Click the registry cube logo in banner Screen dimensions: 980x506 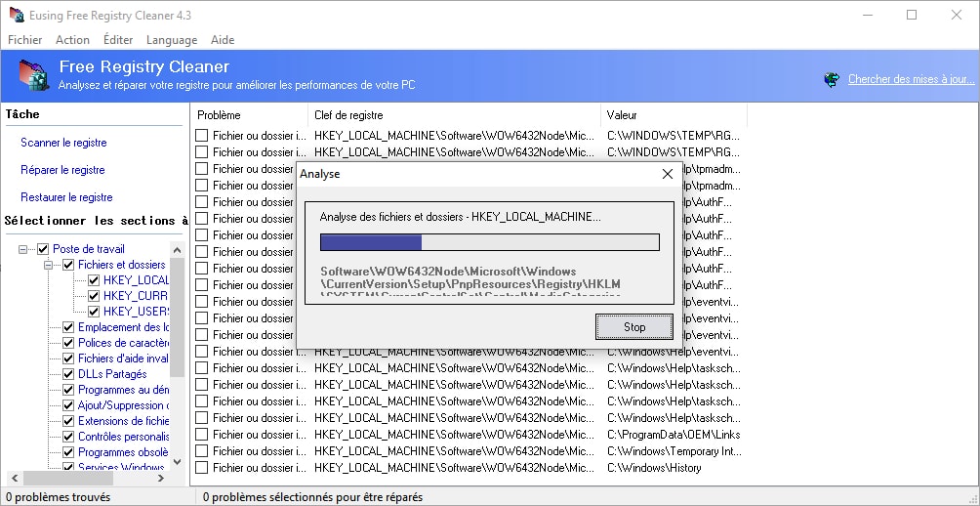(33, 75)
